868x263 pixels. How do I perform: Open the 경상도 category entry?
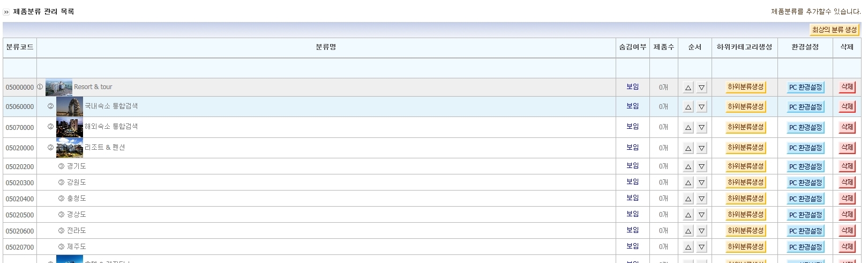click(x=76, y=215)
